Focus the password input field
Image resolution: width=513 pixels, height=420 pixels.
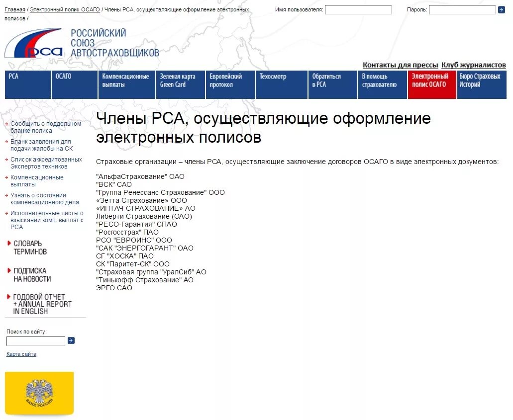pyautogui.click(x=462, y=10)
